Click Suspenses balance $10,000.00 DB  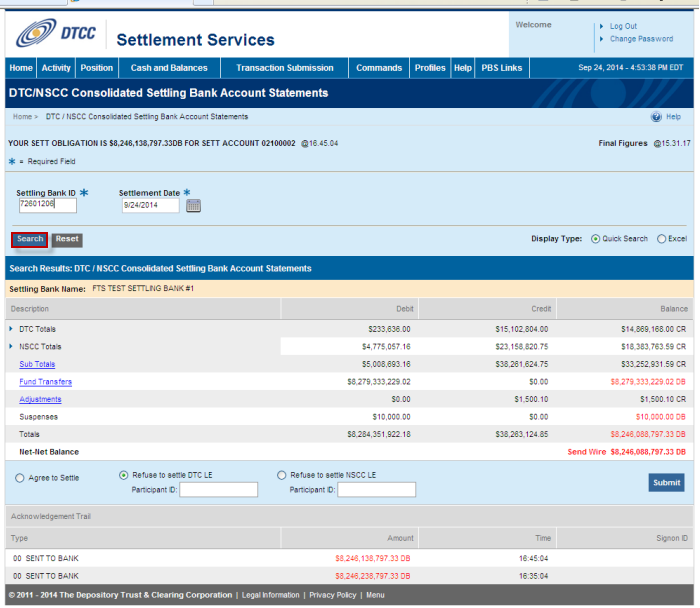(661, 417)
